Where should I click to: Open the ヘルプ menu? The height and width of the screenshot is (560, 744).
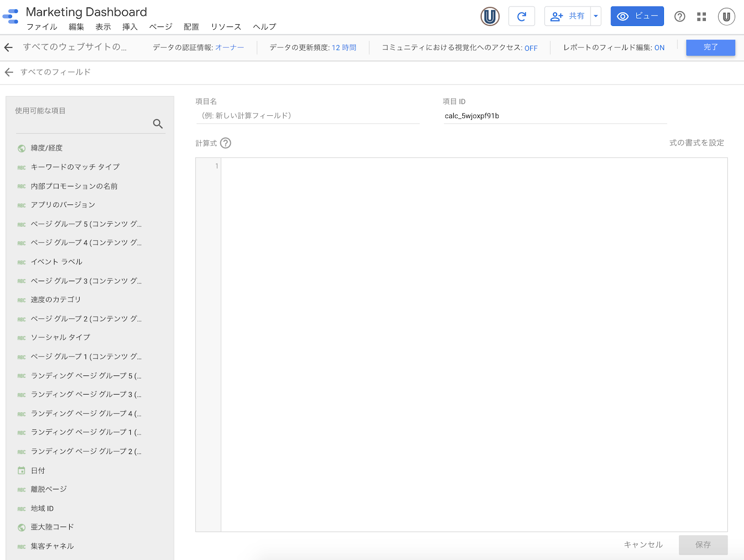265,27
